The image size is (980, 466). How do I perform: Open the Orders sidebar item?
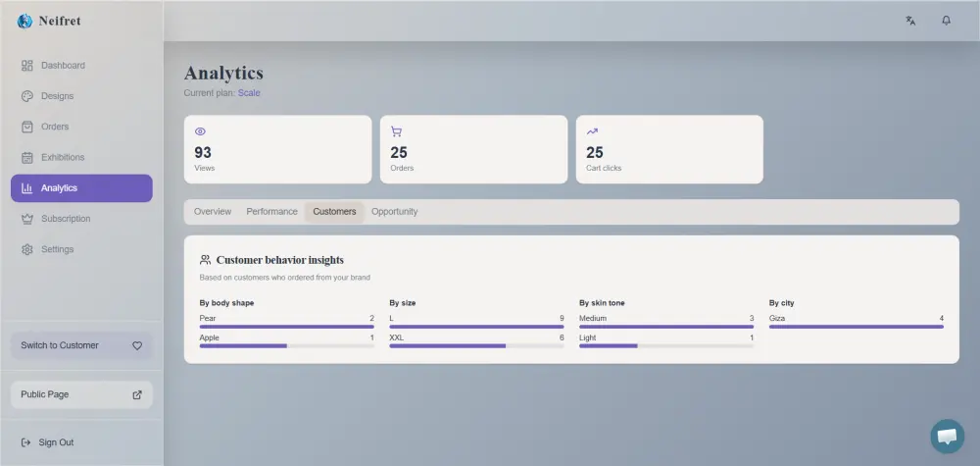tap(81, 127)
